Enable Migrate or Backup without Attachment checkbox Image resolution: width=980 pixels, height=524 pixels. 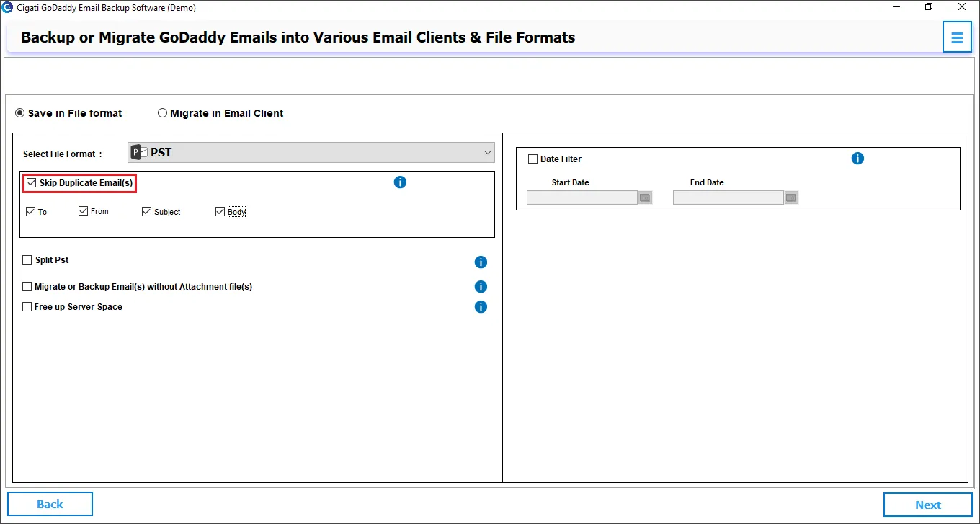pos(27,287)
